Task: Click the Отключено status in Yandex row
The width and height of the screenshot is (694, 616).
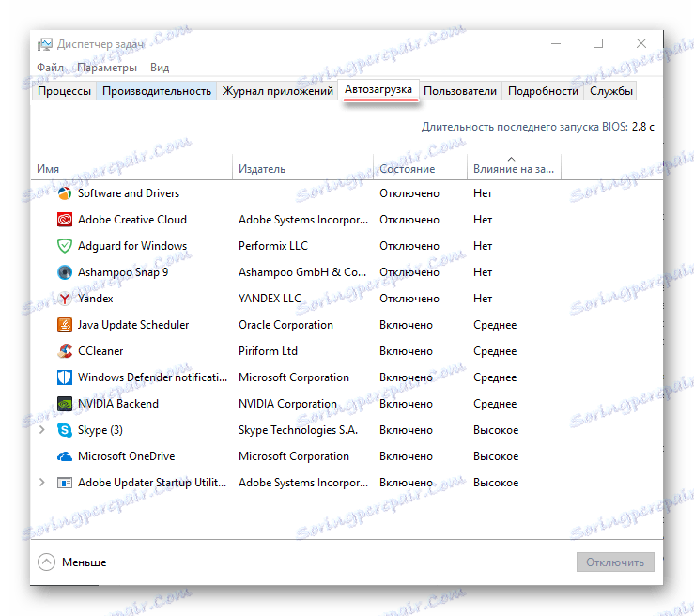Action: [x=409, y=299]
